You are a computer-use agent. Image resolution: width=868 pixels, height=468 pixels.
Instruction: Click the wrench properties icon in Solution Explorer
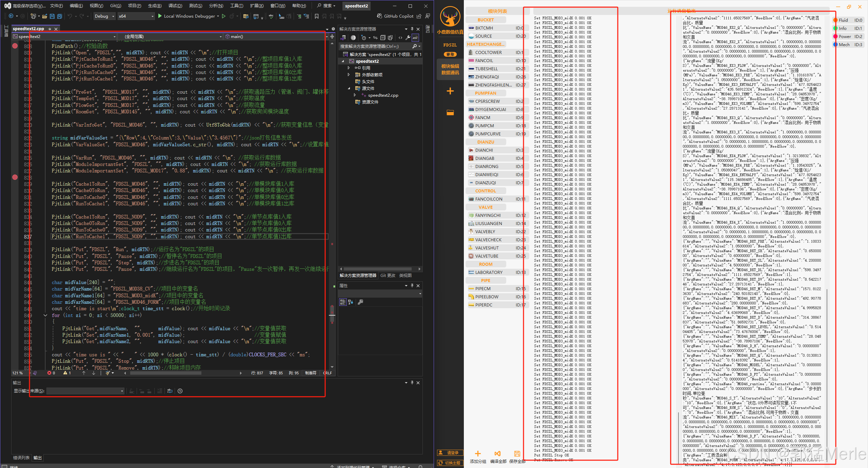coord(408,38)
